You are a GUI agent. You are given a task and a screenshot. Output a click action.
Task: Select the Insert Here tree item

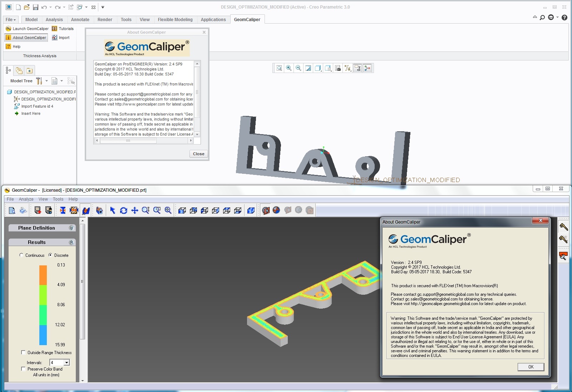[27, 113]
